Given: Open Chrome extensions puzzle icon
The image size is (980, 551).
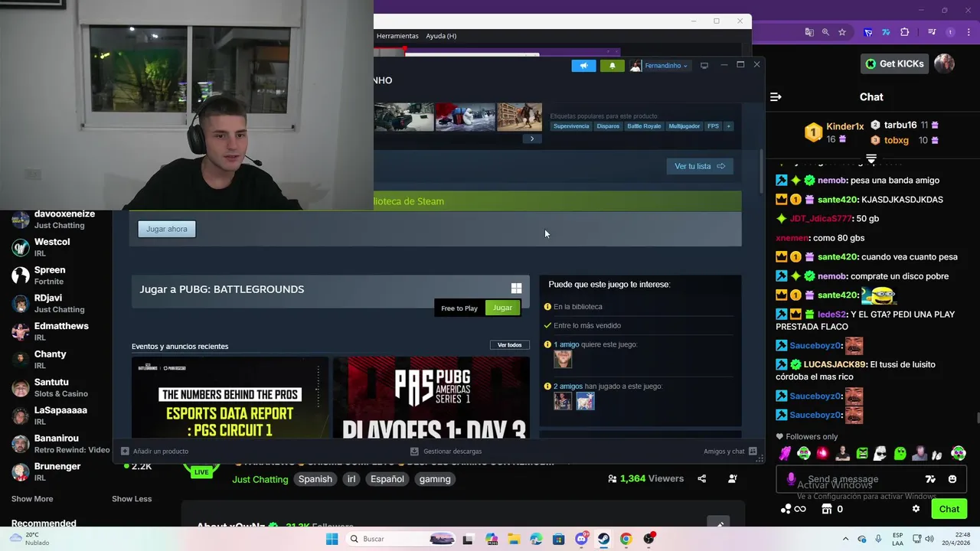Looking at the screenshot, I should (904, 32).
